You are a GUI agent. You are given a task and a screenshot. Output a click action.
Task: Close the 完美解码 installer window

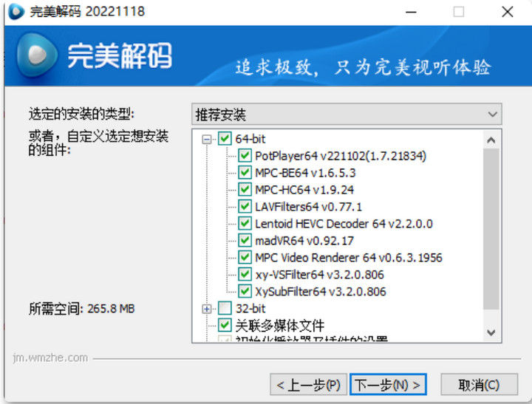click(507, 13)
